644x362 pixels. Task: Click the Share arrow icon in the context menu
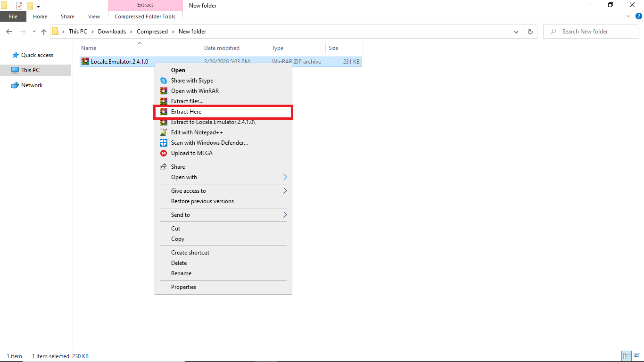(164, 167)
